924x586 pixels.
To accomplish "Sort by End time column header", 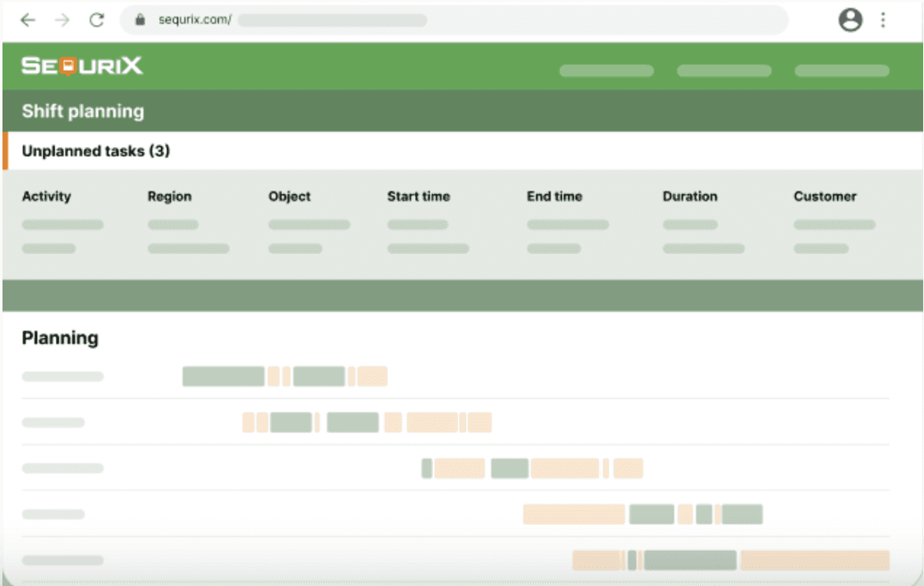I will 555,197.
